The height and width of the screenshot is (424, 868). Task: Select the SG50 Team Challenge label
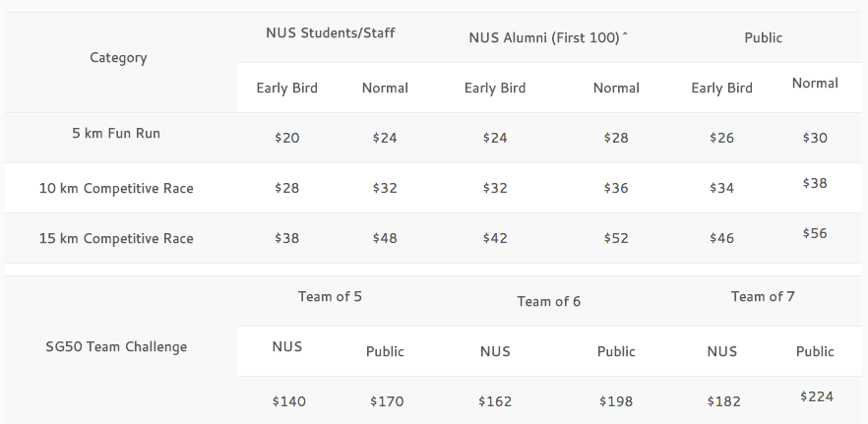pyautogui.click(x=116, y=347)
